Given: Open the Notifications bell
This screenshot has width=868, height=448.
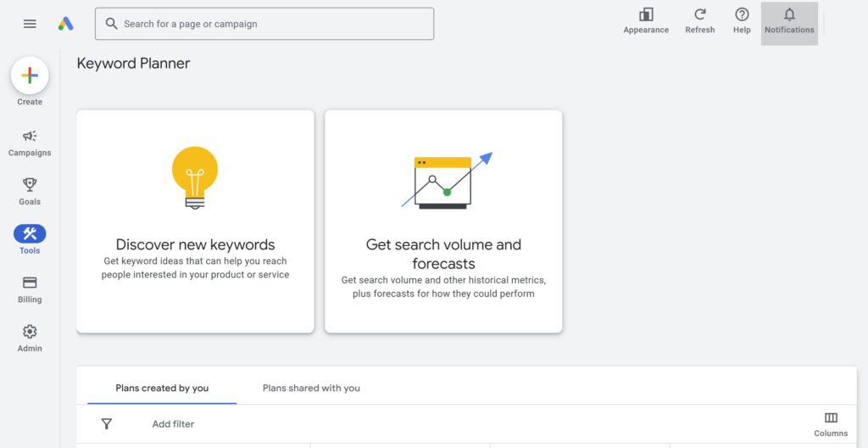Looking at the screenshot, I should 789,23.
